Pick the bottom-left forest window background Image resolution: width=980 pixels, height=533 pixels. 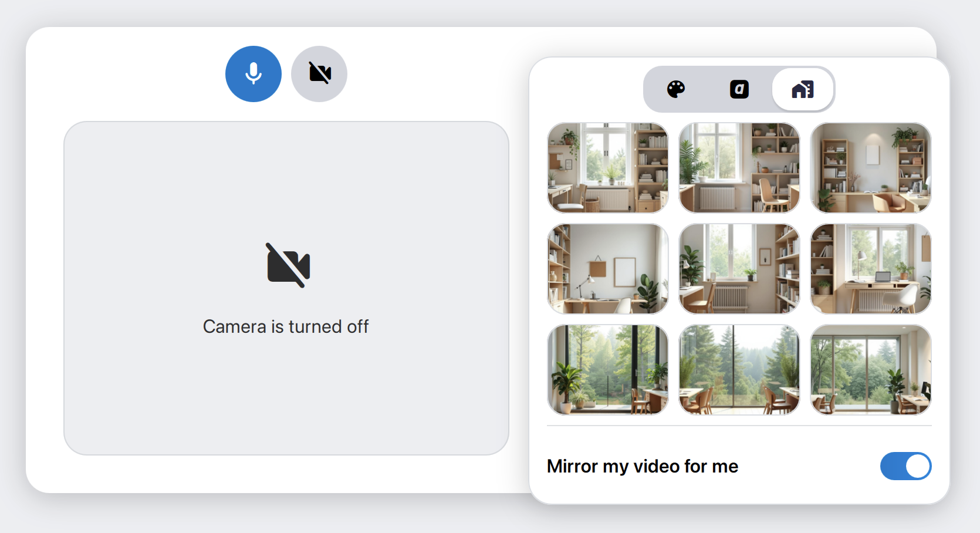click(608, 370)
